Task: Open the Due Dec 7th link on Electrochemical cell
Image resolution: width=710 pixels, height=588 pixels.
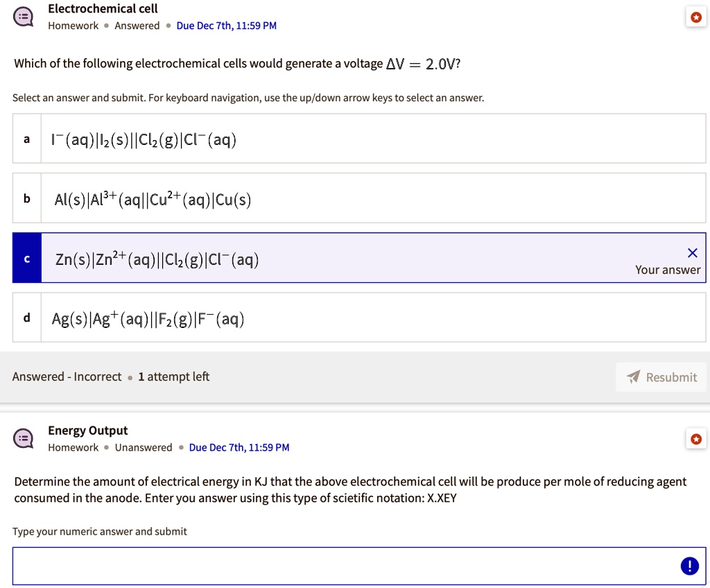Action: 226,26
